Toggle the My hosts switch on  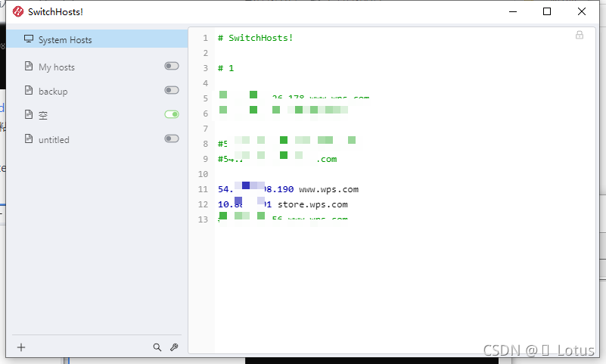click(x=172, y=66)
